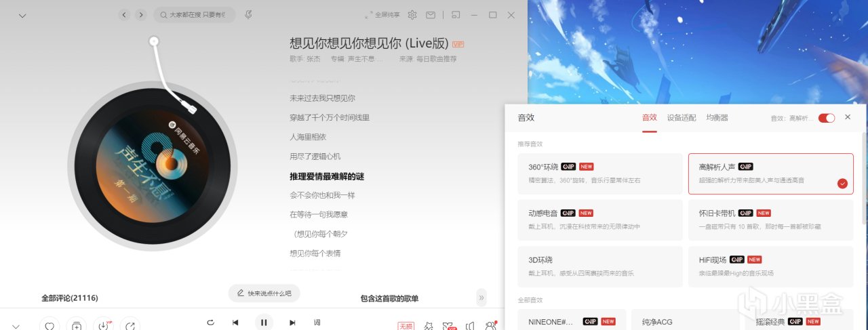Share the song icon

point(130,326)
